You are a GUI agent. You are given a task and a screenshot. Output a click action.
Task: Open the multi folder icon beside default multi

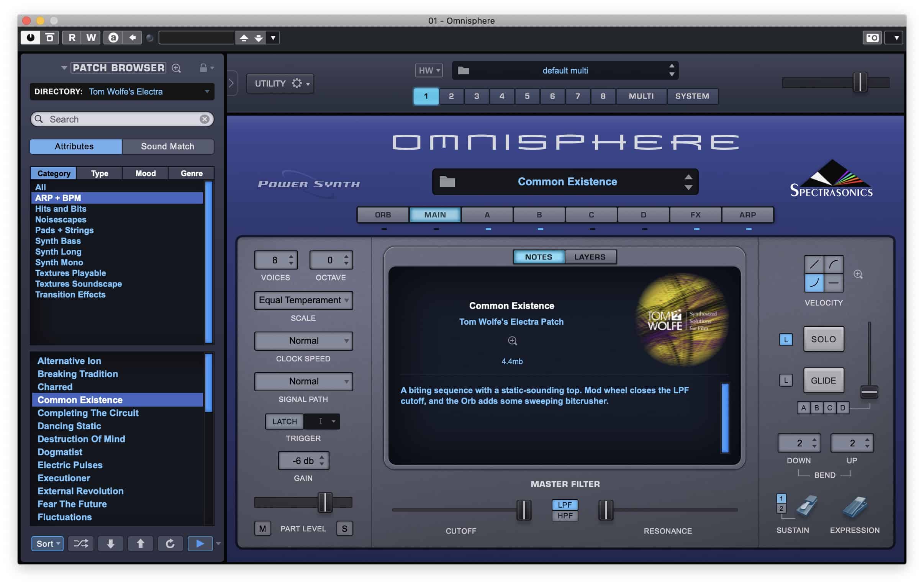[463, 70]
